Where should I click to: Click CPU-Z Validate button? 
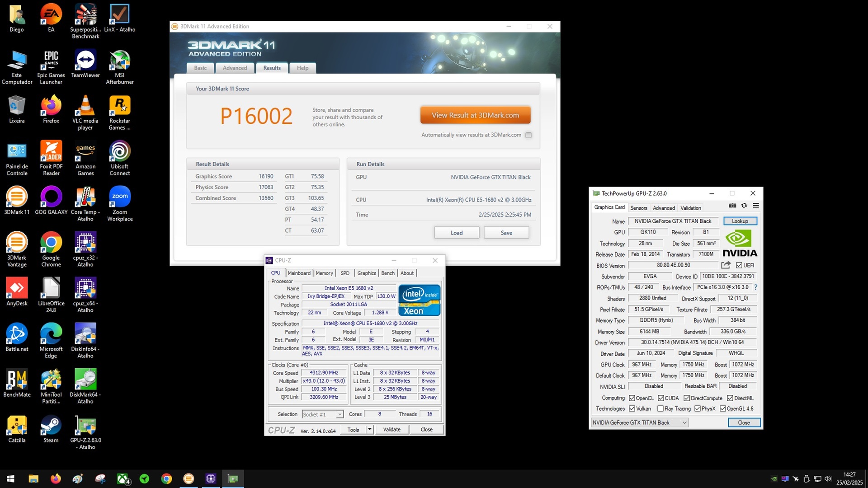tap(392, 429)
